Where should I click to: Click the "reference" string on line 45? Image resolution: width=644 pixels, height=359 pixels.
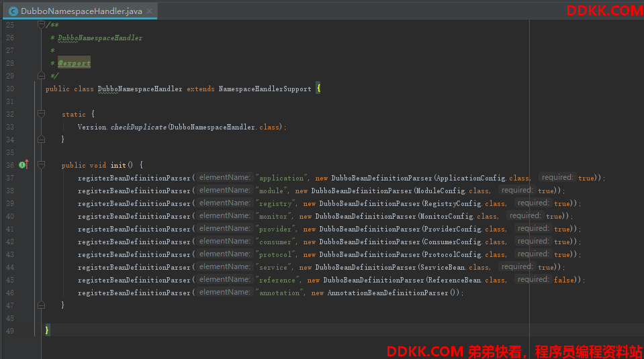point(277,279)
